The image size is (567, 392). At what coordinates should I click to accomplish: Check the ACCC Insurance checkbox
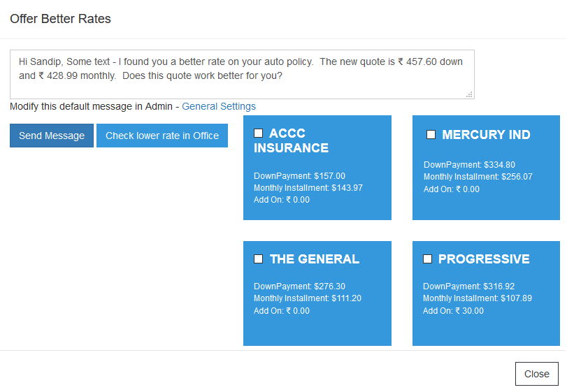(259, 133)
